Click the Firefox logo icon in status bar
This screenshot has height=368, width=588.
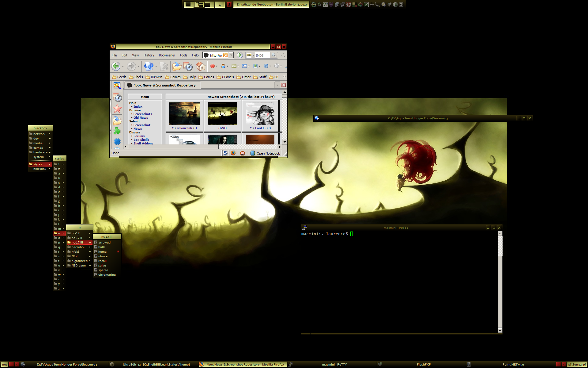tap(233, 153)
